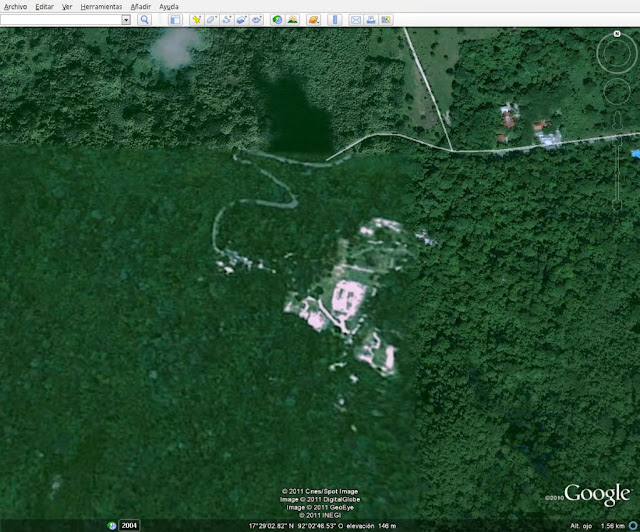Click the Alt. ojo 1.56 km text
Image resolution: width=640 pixels, height=532 pixels.
[x=598, y=526]
